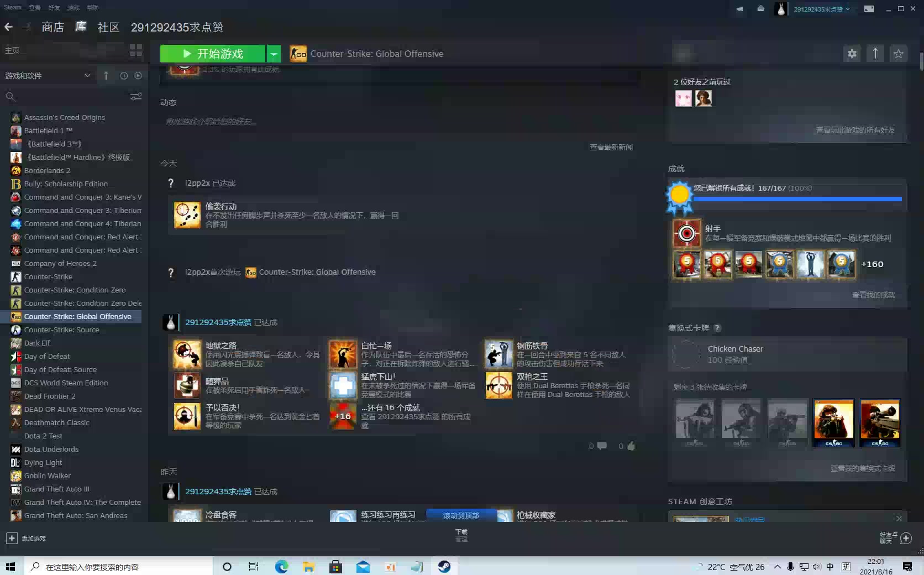Viewport: 924px width, 575px height.
Task: Open Microsoft Store from taskbar
Action: pos(335,567)
